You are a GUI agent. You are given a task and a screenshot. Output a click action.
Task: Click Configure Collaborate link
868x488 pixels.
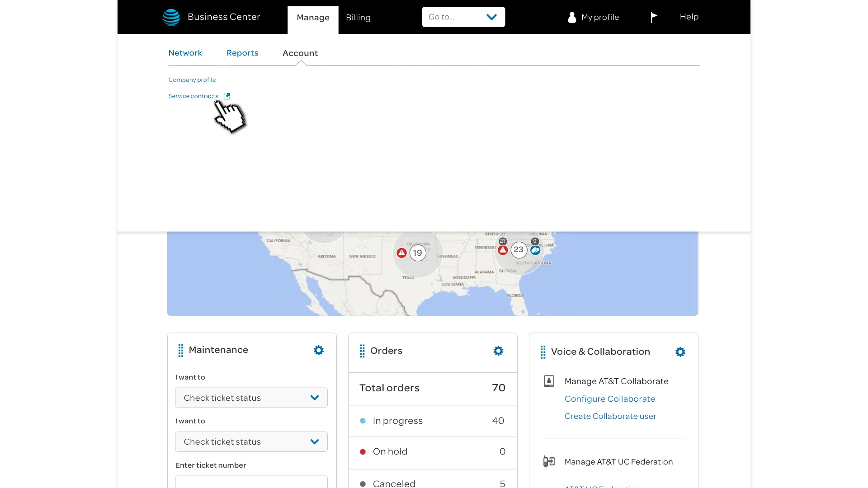(x=609, y=399)
